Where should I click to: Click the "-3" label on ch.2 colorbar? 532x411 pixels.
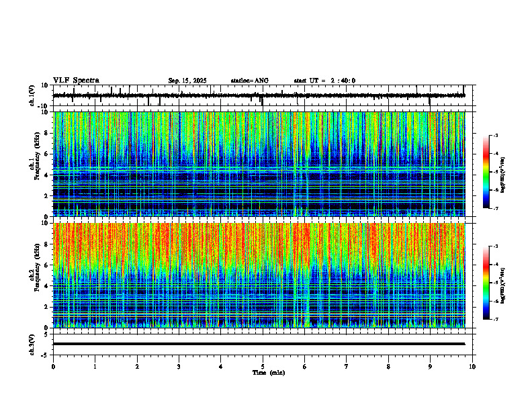click(x=496, y=246)
